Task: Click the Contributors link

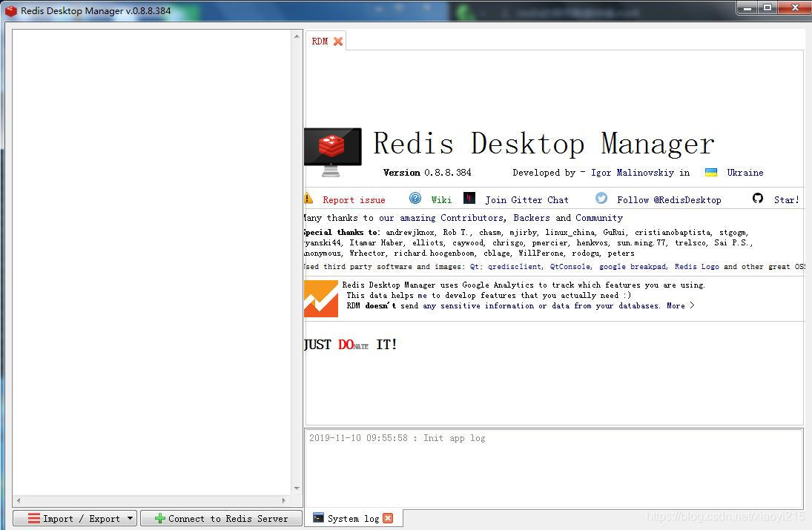Action: (472, 218)
